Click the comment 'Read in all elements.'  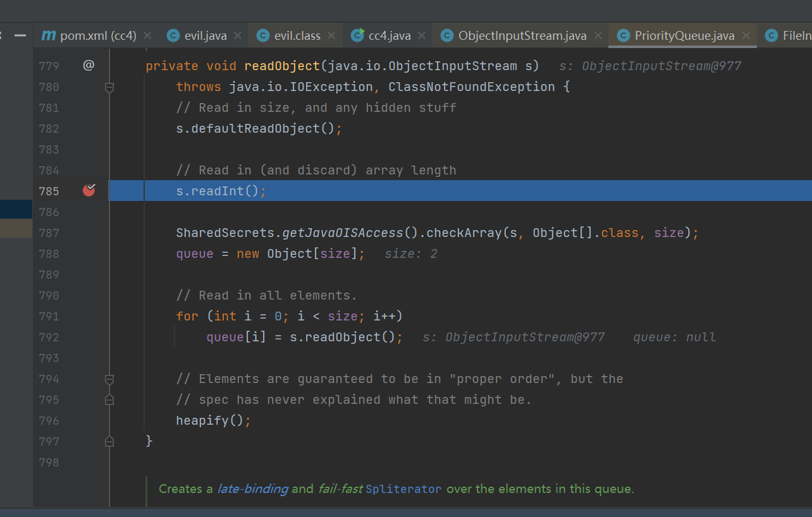267,295
